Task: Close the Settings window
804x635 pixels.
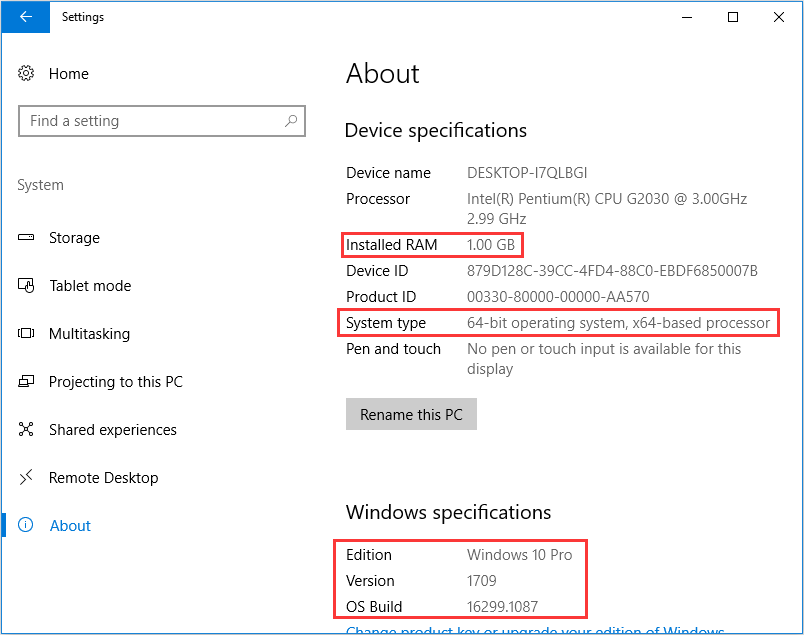Action: click(778, 17)
